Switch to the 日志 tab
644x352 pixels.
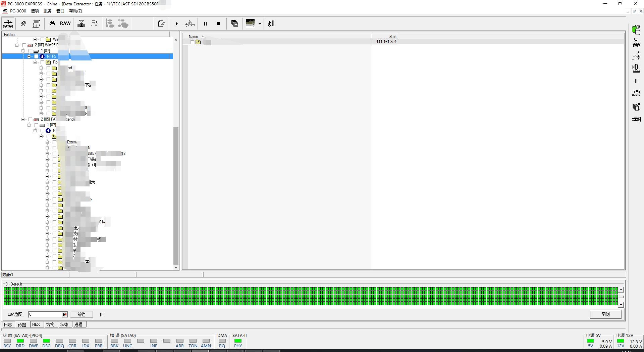click(8, 324)
